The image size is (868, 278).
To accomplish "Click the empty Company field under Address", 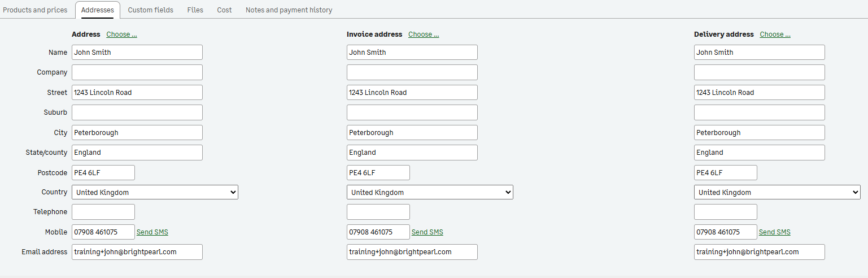I will click(137, 72).
